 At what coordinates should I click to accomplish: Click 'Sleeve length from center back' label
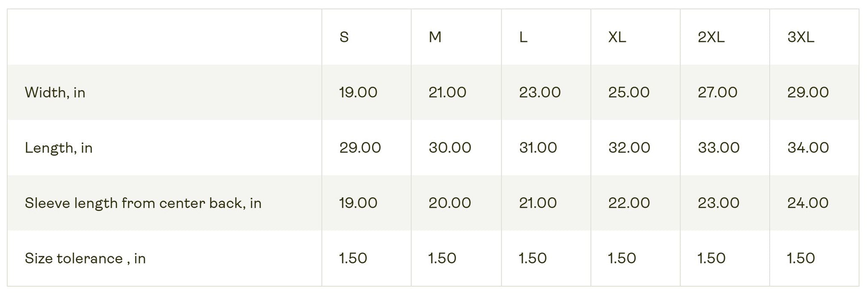[x=143, y=203]
